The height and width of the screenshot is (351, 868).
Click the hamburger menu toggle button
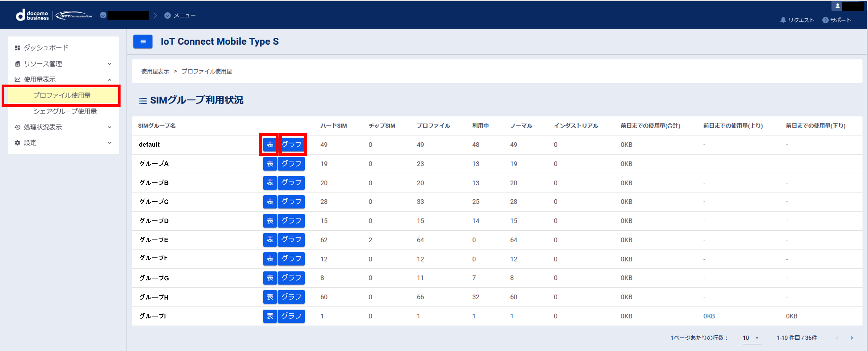(x=143, y=42)
